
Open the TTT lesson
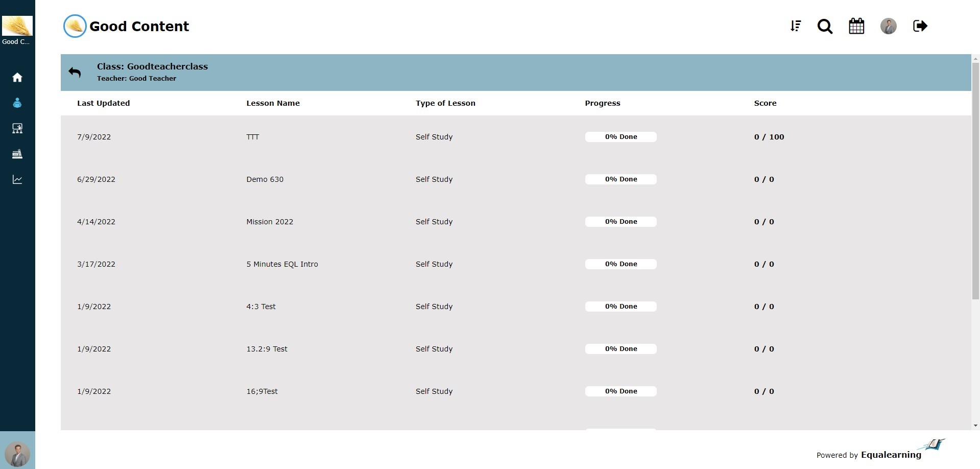pos(253,137)
